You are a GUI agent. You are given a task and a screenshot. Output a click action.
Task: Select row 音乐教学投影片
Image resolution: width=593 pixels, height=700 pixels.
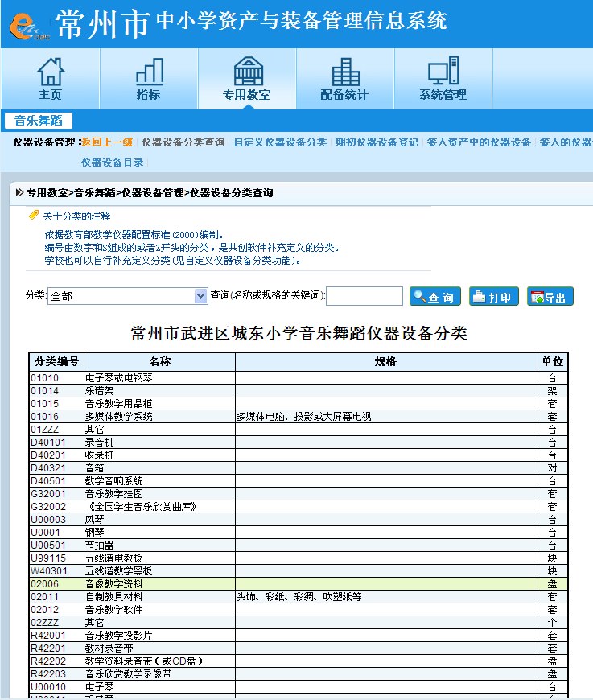(x=299, y=636)
